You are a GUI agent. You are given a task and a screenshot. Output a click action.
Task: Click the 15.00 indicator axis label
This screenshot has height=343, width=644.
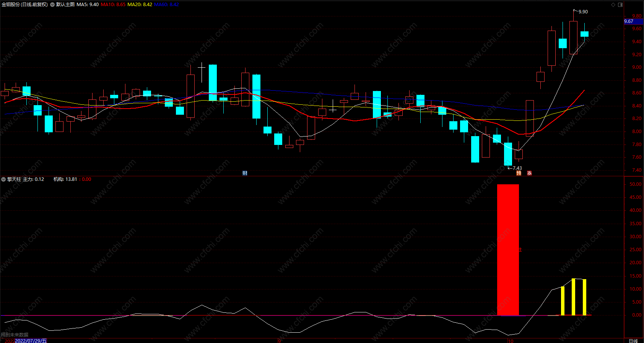pos(636,276)
